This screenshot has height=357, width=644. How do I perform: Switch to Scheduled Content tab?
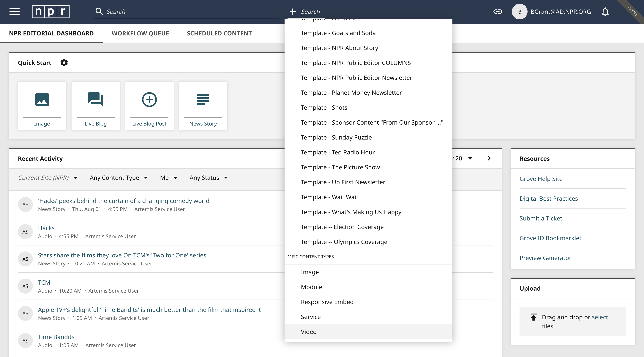[219, 33]
